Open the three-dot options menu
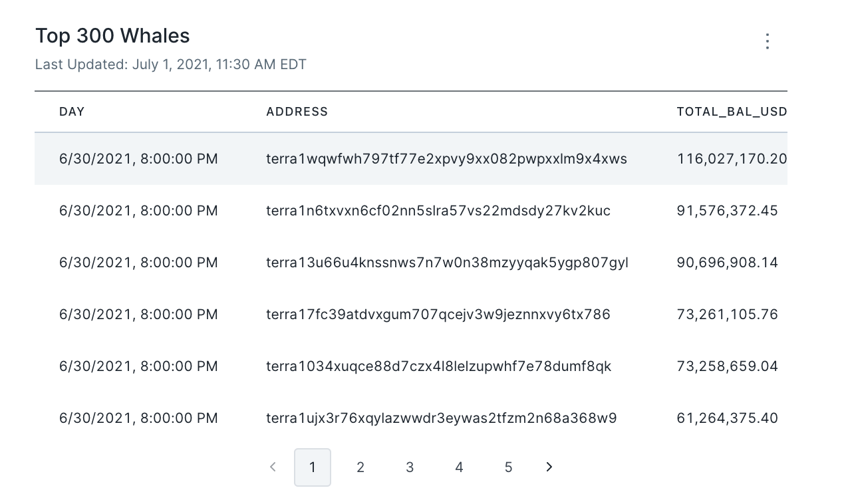Image resolution: width=846 pixels, height=504 pixels. [768, 41]
